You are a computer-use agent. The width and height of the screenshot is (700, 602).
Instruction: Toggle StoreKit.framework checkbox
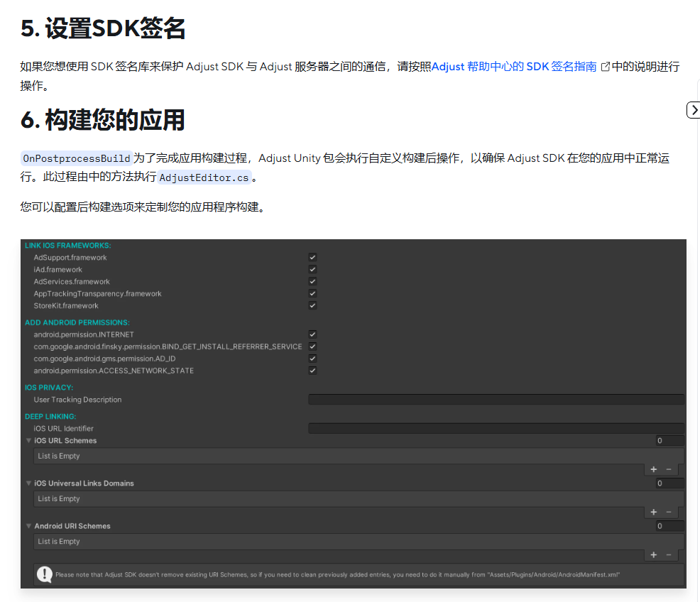pyautogui.click(x=312, y=306)
